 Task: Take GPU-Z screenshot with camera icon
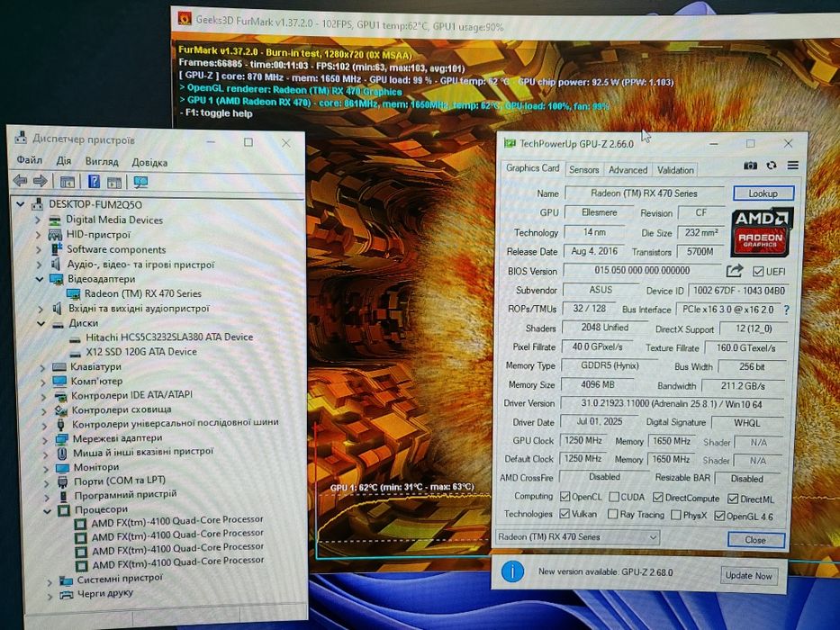pyautogui.click(x=750, y=166)
